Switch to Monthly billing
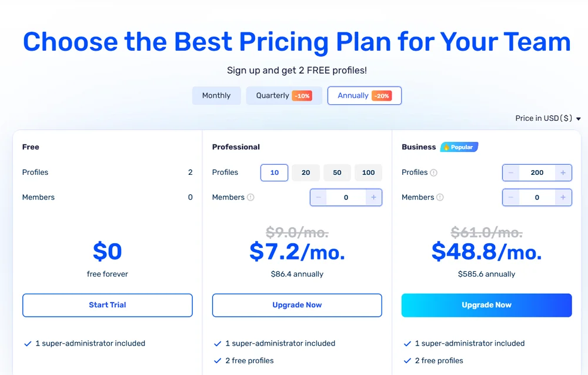Image resolution: width=588 pixels, height=375 pixels. click(216, 95)
